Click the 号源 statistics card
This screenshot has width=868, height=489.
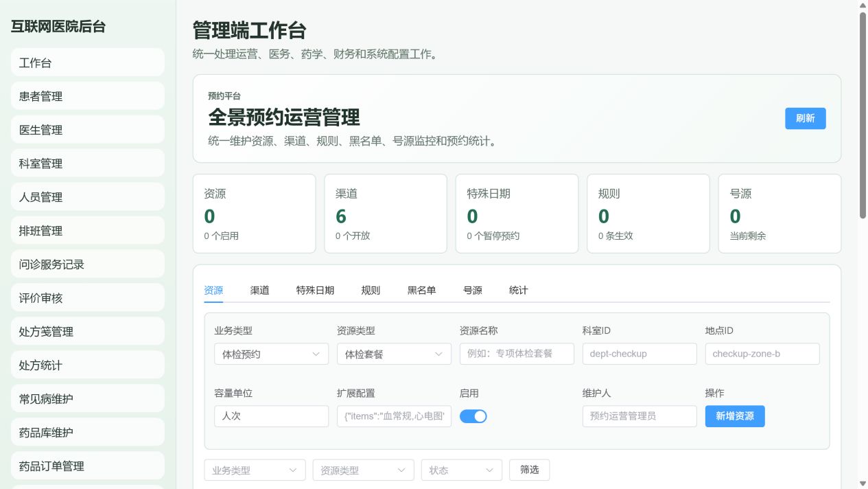tap(780, 214)
